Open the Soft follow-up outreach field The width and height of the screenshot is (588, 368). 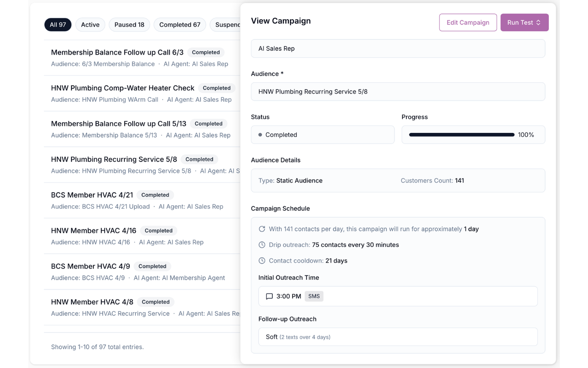coord(398,337)
